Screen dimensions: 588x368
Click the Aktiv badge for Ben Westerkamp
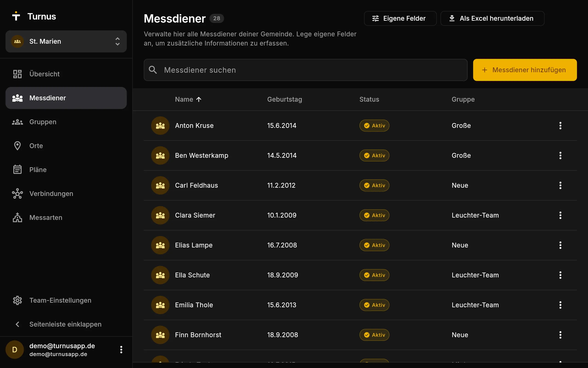(374, 155)
